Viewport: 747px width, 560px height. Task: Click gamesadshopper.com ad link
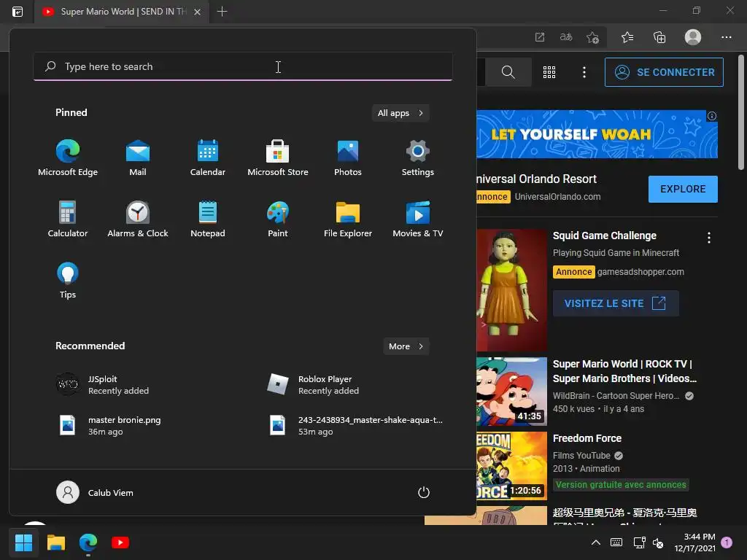640,272
